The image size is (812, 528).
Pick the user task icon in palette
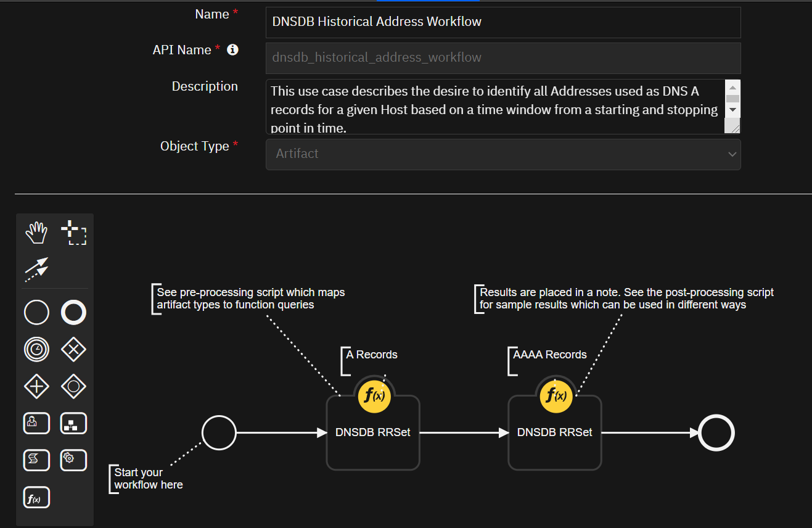(x=36, y=424)
